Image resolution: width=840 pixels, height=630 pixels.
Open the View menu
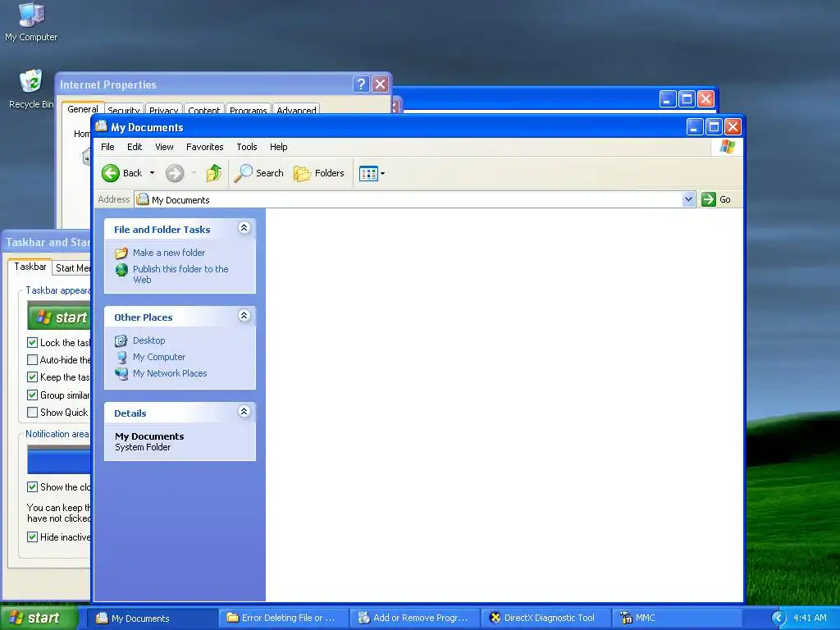(164, 147)
